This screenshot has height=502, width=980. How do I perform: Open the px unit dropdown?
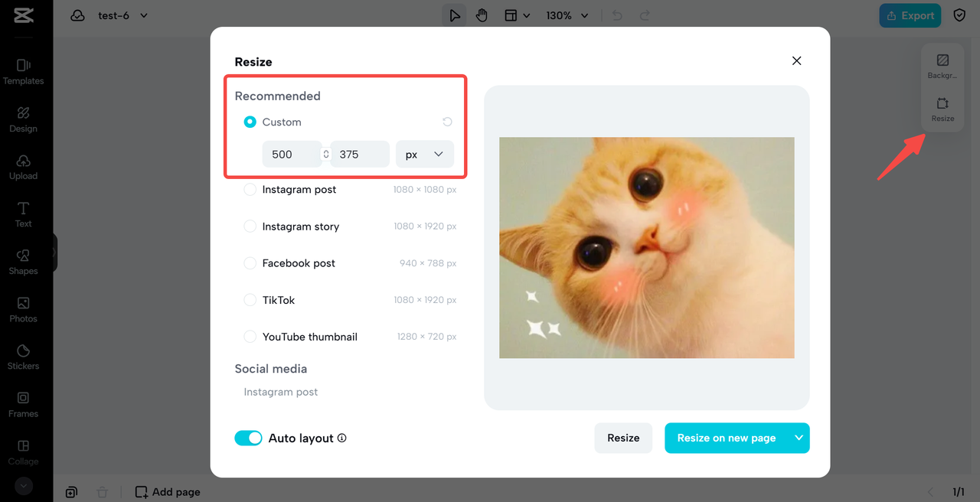(425, 154)
